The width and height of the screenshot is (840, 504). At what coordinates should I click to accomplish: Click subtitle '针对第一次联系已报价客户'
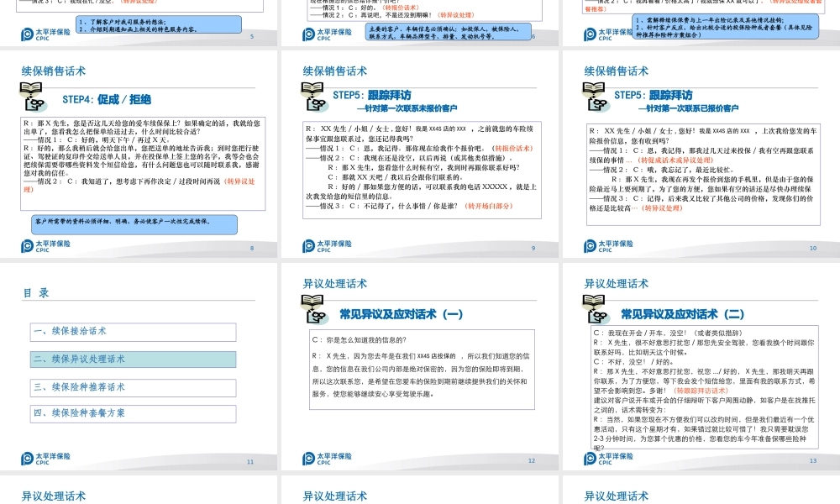(689, 108)
